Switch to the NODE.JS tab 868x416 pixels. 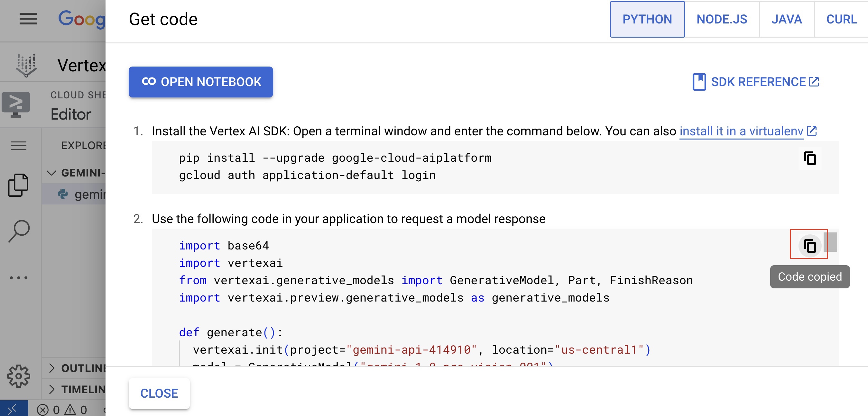coord(721,19)
